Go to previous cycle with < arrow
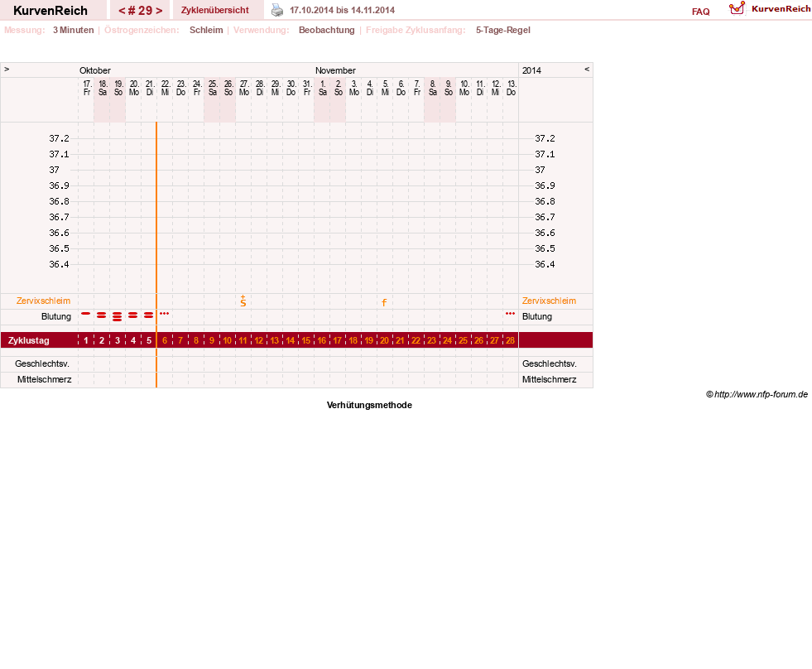Image resolution: width=812 pixels, height=669 pixels. 122,11
